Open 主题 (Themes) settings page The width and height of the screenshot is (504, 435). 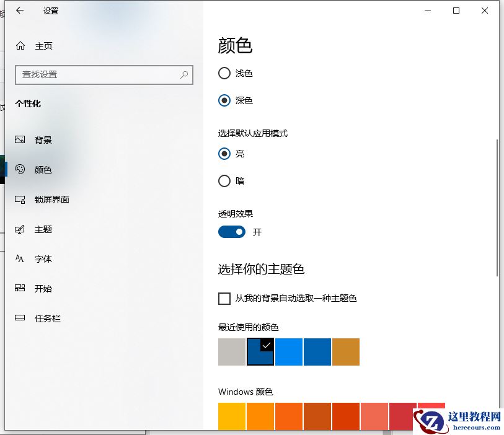(x=43, y=229)
